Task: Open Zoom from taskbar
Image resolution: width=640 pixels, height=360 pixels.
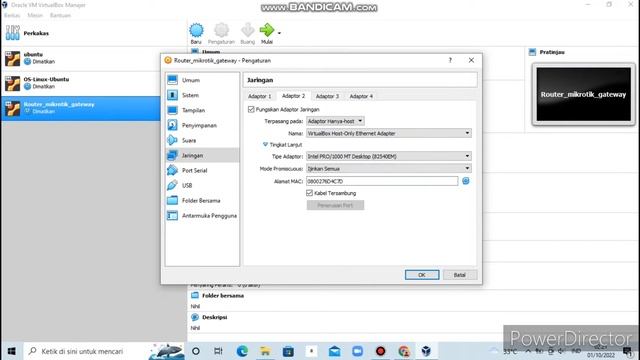Action: [x=358, y=351]
